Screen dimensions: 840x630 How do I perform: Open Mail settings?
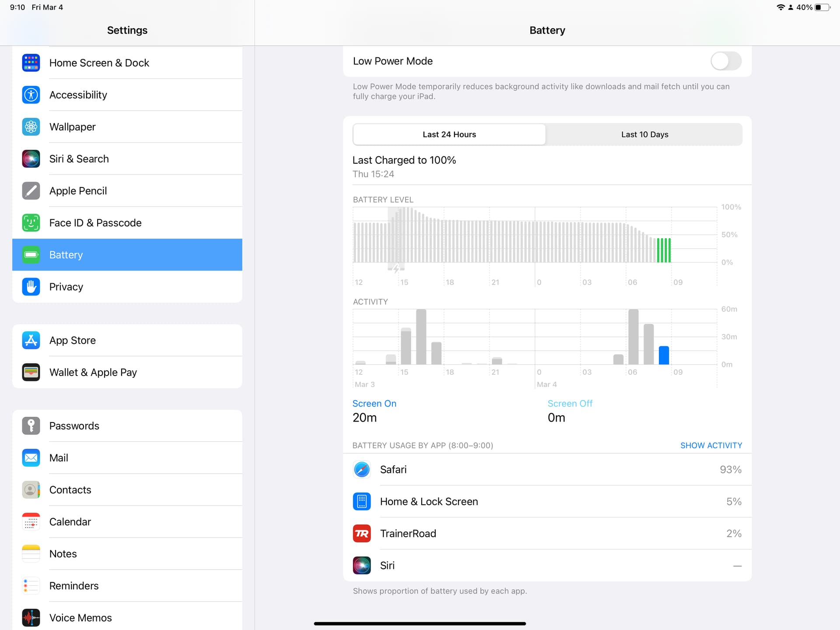coord(127,458)
